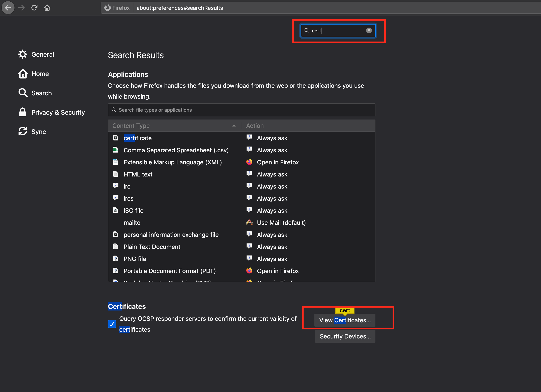The width and height of the screenshot is (541, 392).
Task: Sort by Content Type column arrow
Action: [234, 126]
